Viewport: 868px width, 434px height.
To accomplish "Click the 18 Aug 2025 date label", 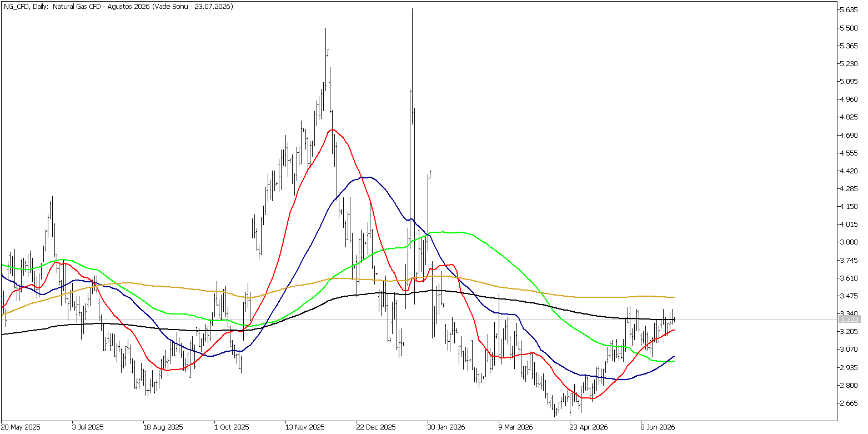I will point(163,428).
